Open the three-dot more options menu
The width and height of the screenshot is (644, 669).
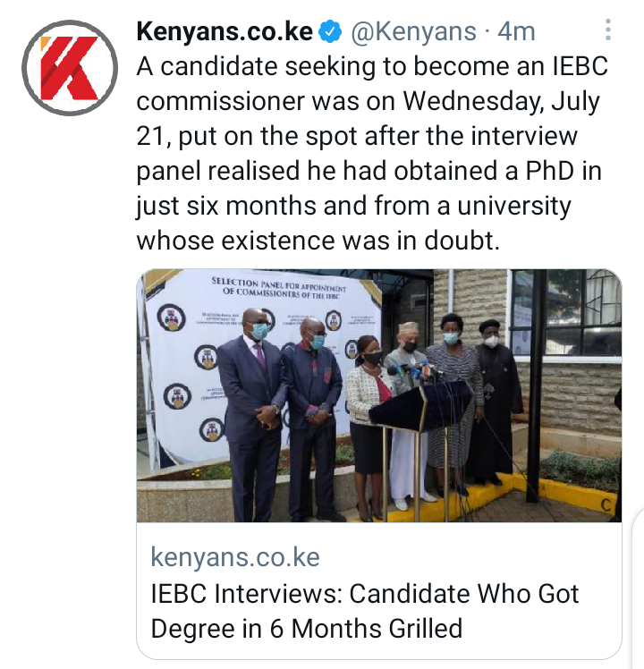coord(608,30)
